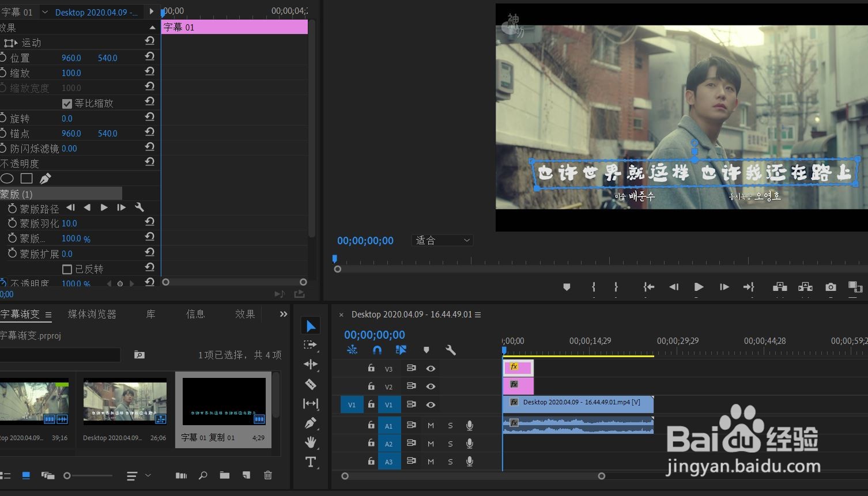Toggle effect controls timeline view arrow
The width and height of the screenshot is (868, 496).
pos(152,12)
